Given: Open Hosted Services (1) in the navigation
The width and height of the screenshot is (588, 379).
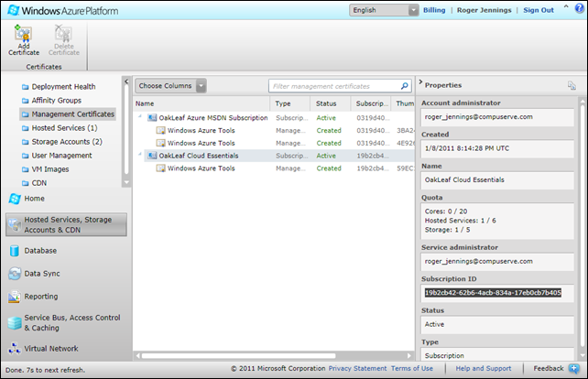Looking at the screenshot, I should click(64, 128).
